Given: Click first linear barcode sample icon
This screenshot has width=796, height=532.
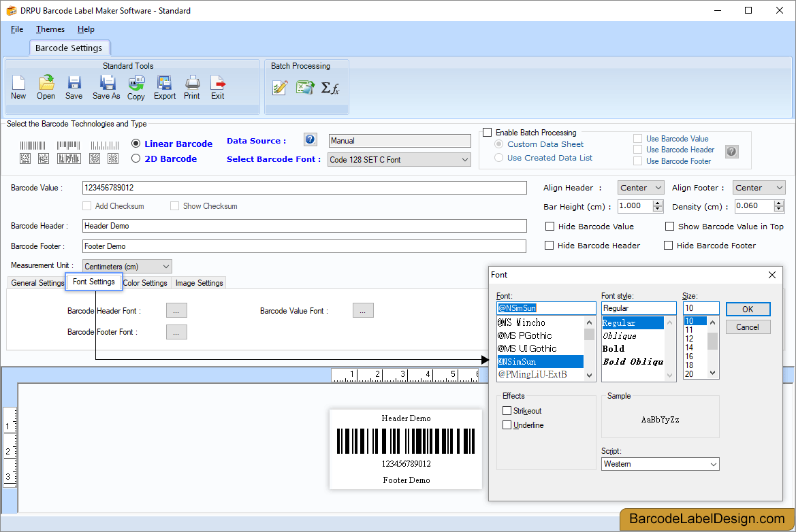Looking at the screenshot, I should click(x=33, y=146).
